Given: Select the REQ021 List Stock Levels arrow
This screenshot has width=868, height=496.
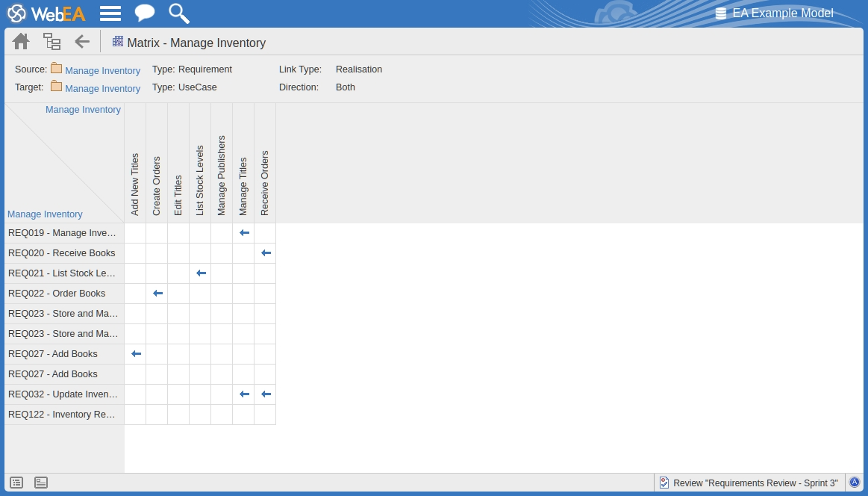Looking at the screenshot, I should tap(200, 273).
